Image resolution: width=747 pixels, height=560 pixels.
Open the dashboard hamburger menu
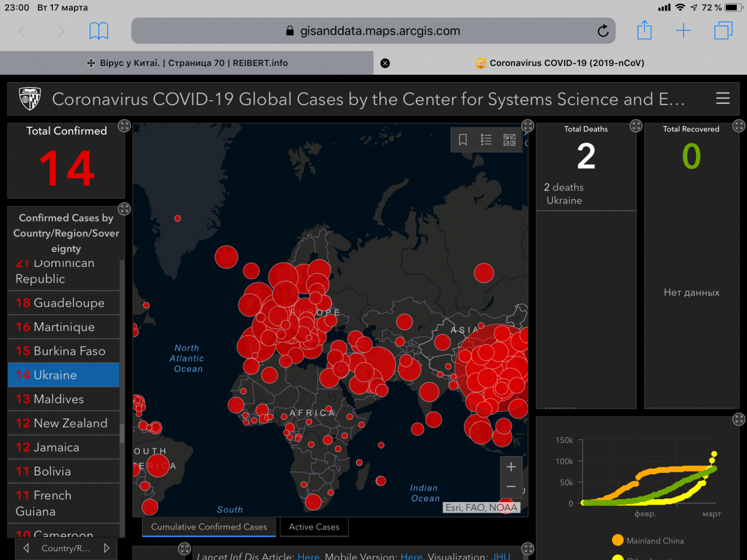[x=722, y=98]
